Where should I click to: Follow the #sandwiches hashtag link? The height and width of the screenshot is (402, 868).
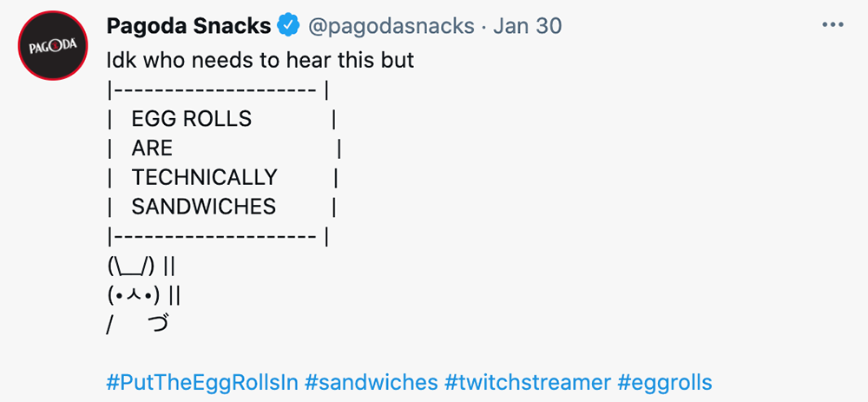(x=372, y=382)
